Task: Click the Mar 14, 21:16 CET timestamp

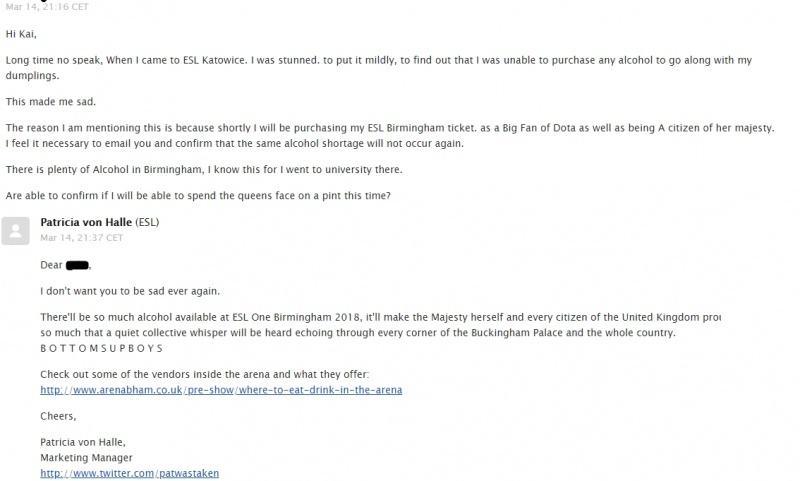Action: [x=47, y=7]
